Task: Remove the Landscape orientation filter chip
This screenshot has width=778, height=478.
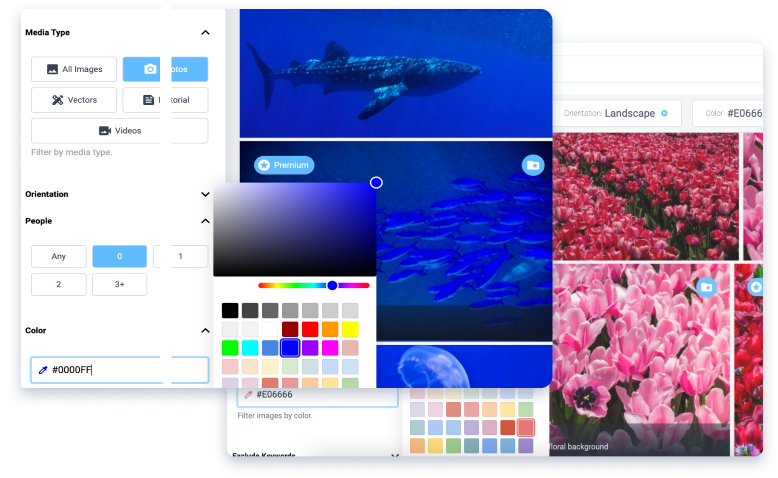Action: pos(664,113)
